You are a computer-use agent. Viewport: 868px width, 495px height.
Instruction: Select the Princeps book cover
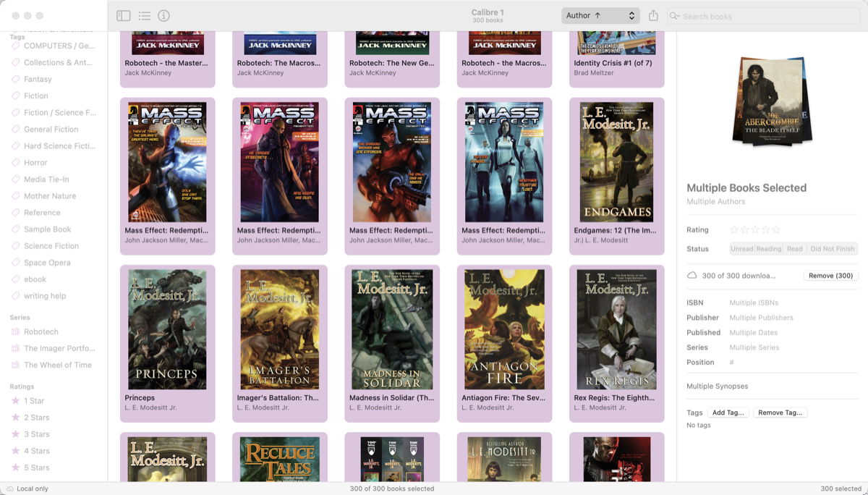pos(167,329)
